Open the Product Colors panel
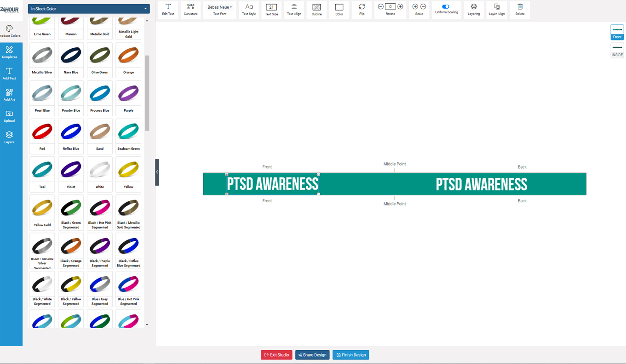The height and width of the screenshot is (364, 626). tap(9, 31)
